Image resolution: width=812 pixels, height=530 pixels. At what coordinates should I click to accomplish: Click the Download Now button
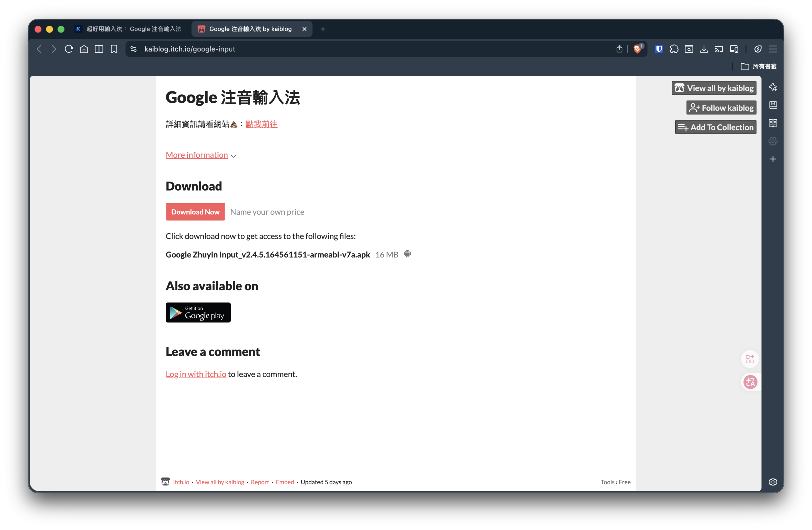pos(195,211)
